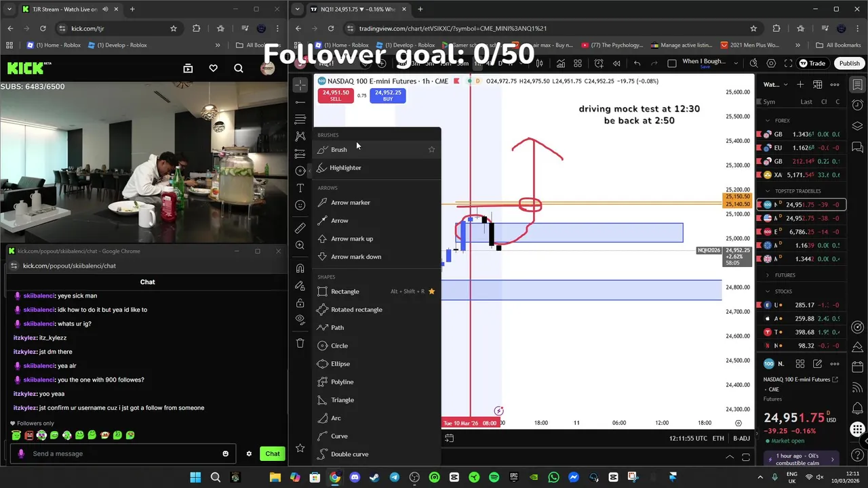The width and height of the screenshot is (868, 488).
Task: Open the trend line tools
Action: point(300,102)
